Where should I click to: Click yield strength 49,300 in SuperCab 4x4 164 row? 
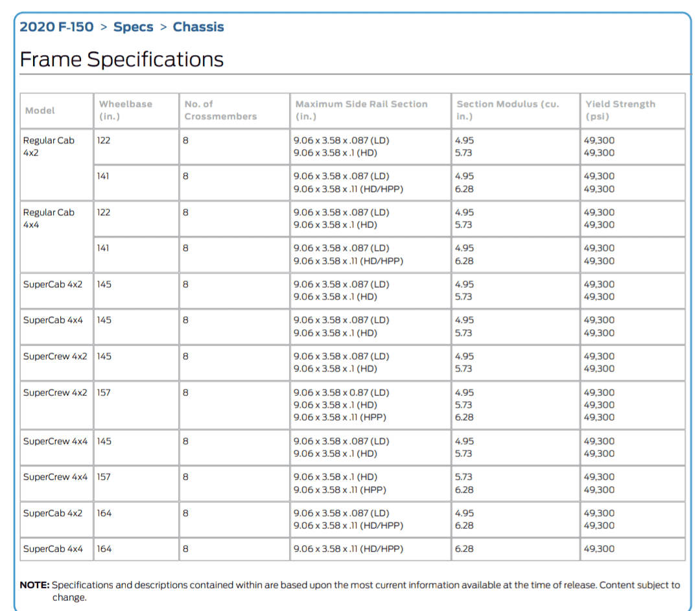tap(599, 549)
